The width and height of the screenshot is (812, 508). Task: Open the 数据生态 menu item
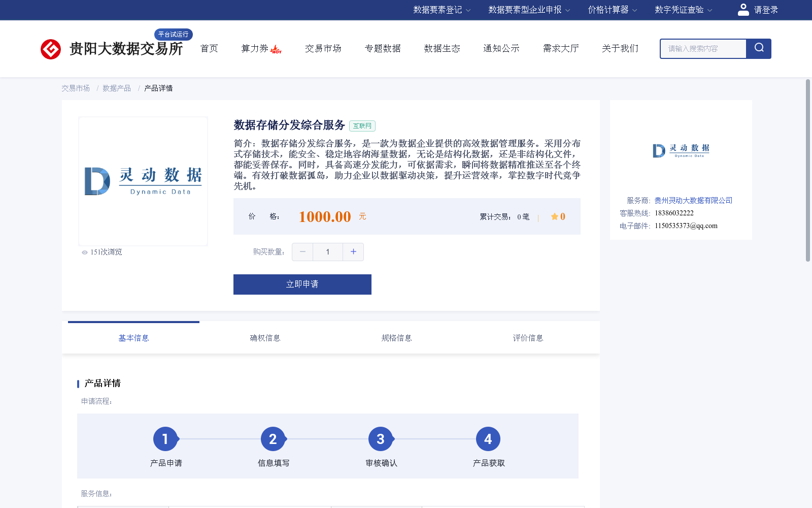click(x=442, y=48)
